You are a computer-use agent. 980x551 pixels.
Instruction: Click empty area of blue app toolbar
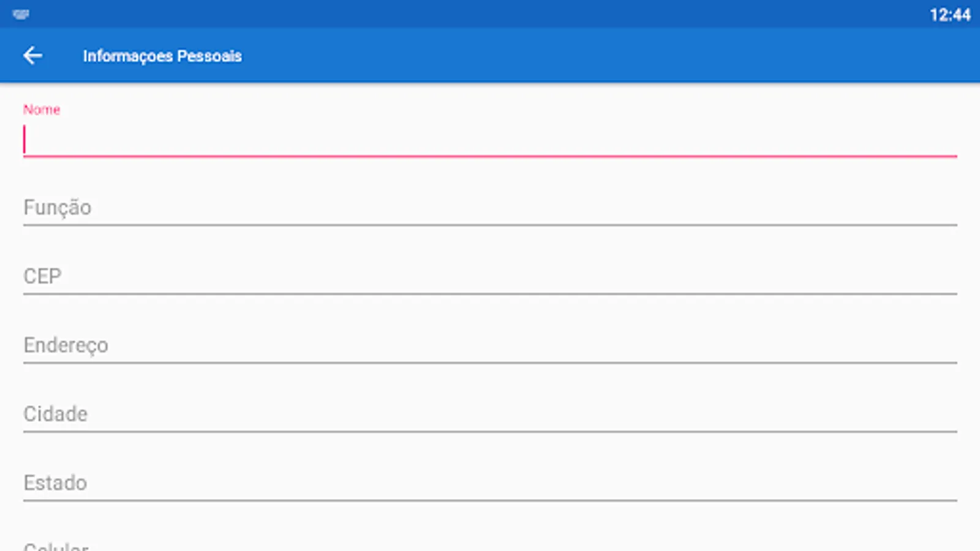pos(612,56)
